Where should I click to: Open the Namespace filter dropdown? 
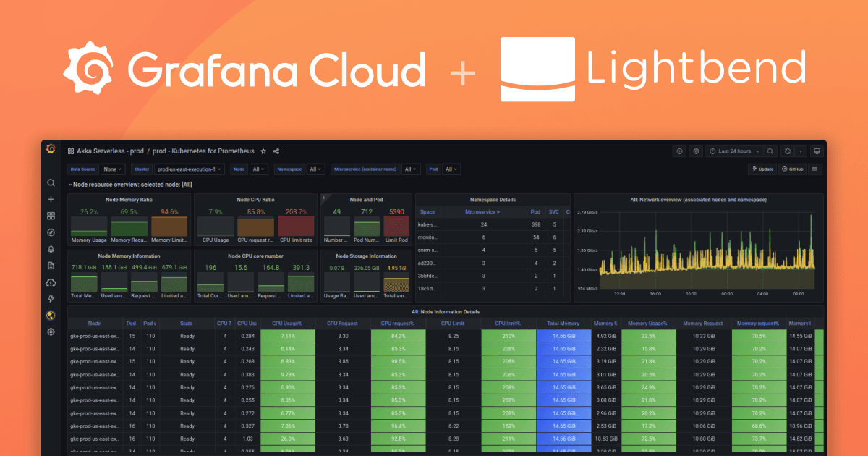[315, 169]
